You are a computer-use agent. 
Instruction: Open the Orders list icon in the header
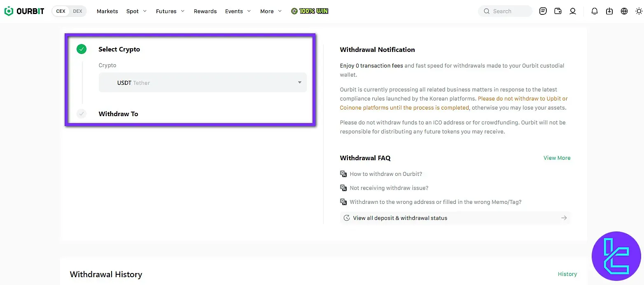coord(543,11)
